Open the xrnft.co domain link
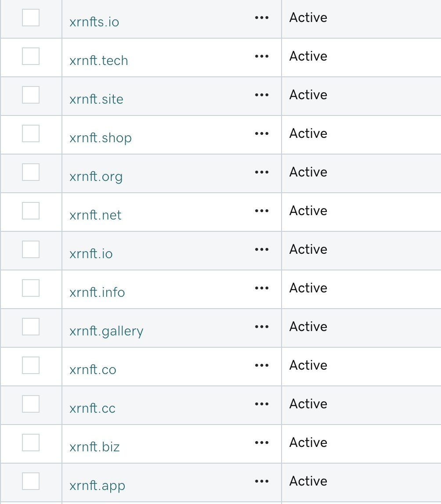This screenshot has height=504, width=441. pos(93,370)
